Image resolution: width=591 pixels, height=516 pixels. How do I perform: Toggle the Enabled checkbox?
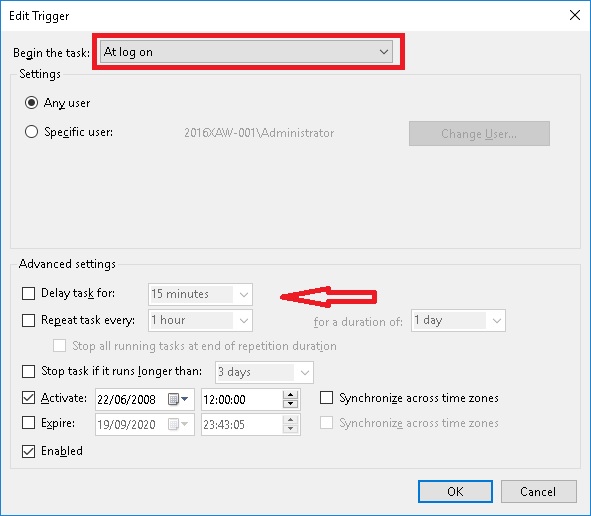coord(28,451)
